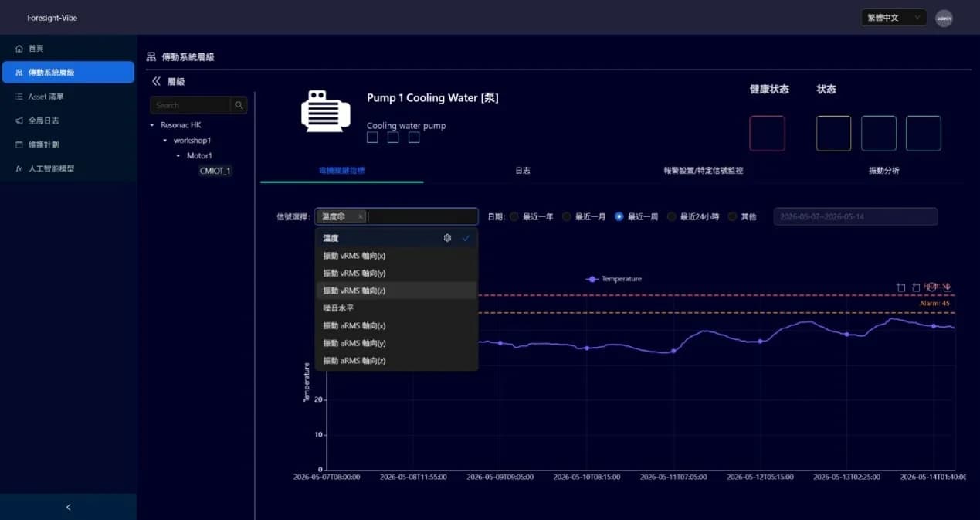Choose 噪音水平 noise level option

click(396, 308)
